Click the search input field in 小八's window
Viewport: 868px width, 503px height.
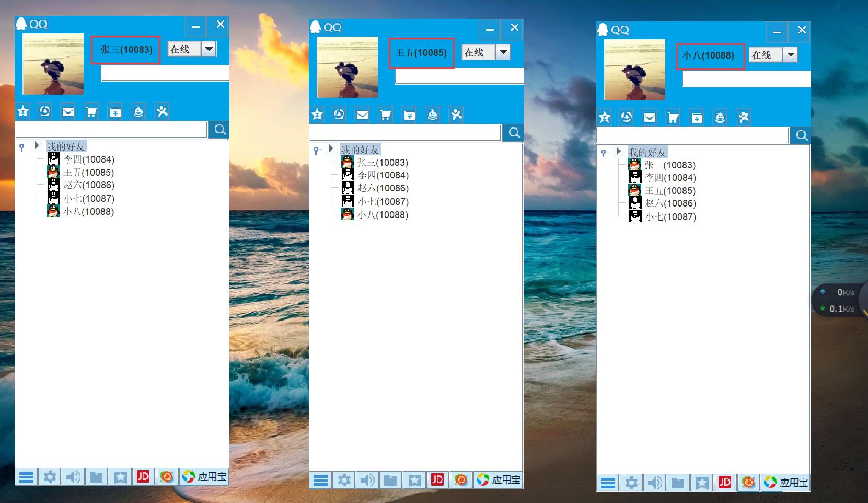(x=692, y=135)
